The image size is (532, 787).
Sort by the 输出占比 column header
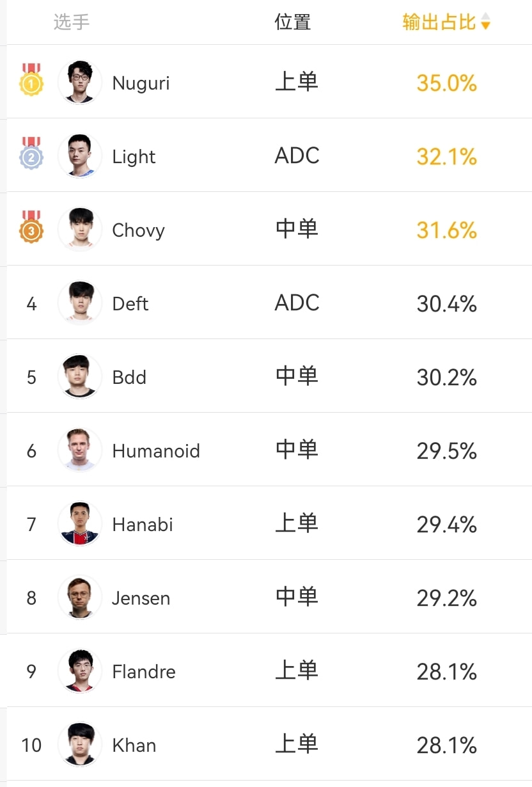click(439, 22)
